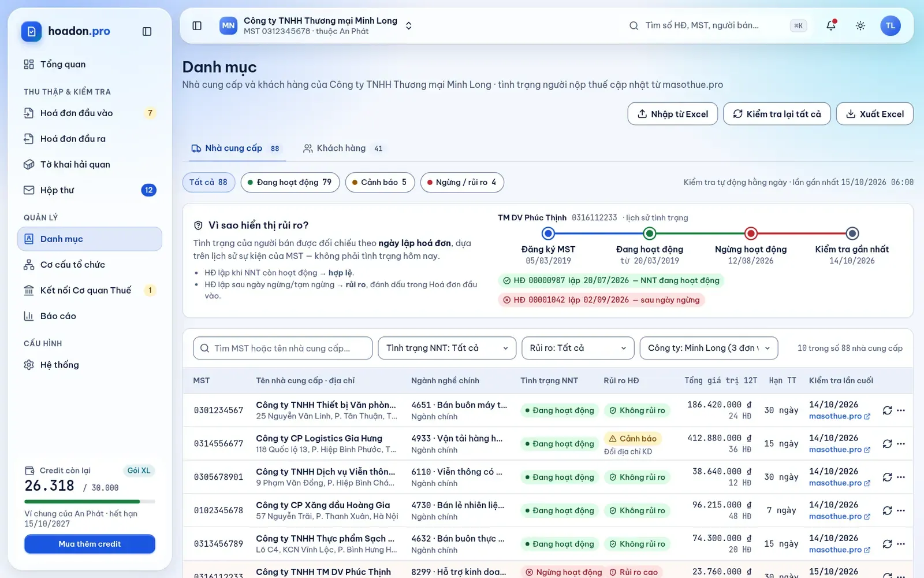Open notifications bell
This screenshot has width=924, height=578.
830,25
